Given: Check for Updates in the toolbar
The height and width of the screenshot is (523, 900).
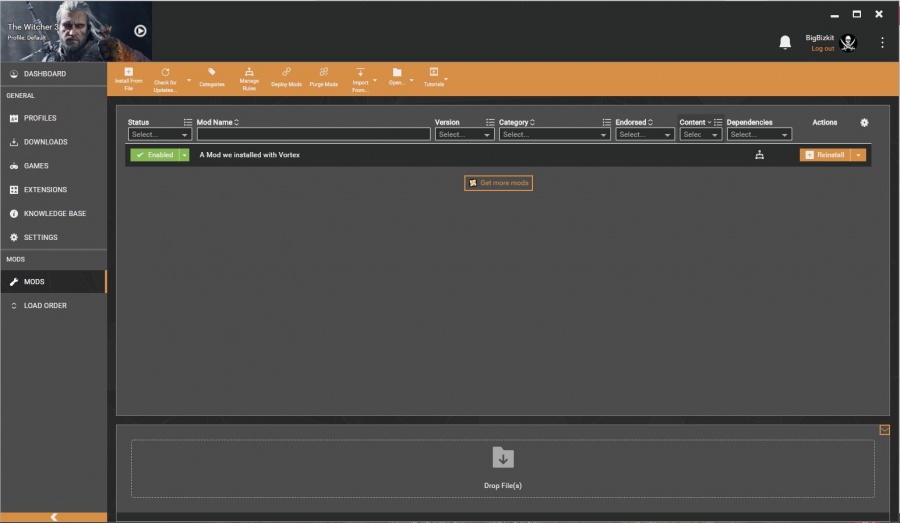Looking at the screenshot, I should [x=165, y=80].
